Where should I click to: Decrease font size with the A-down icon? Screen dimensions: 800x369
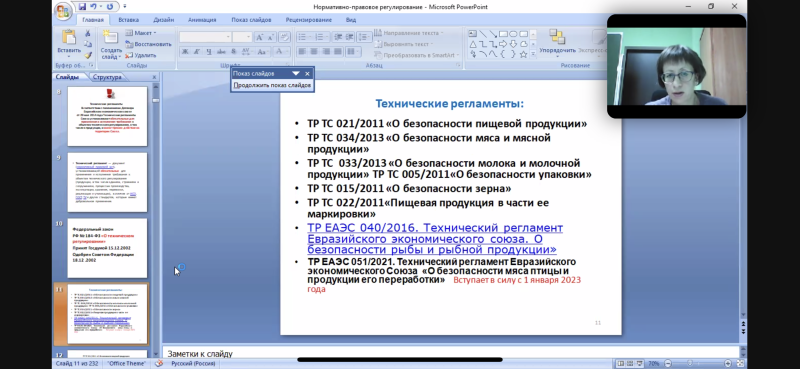click(x=270, y=37)
